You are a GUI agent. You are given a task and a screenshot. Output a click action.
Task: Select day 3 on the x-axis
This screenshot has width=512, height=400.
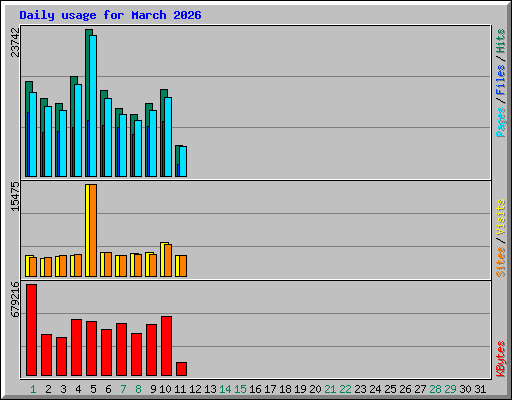tap(63, 389)
